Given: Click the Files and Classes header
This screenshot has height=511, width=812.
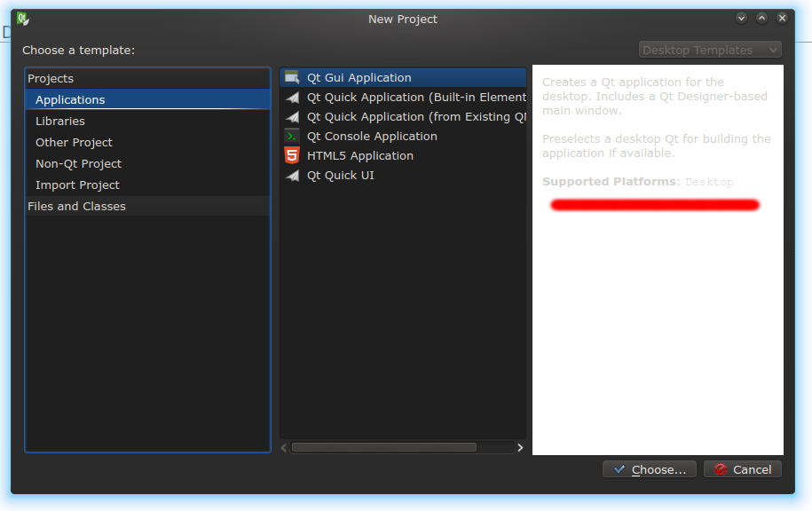Looking at the screenshot, I should click(x=76, y=207).
